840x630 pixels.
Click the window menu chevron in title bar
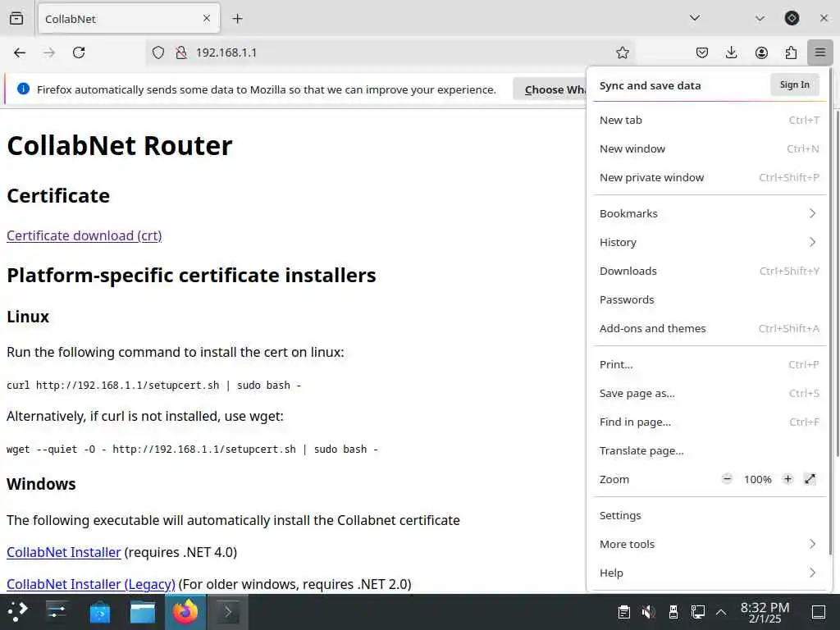pyautogui.click(x=760, y=18)
